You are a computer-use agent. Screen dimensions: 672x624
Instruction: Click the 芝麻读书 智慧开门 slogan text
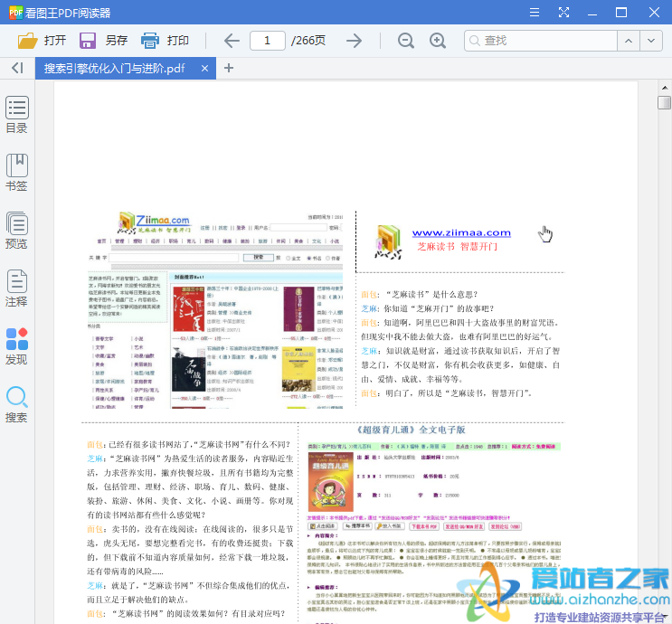point(457,246)
